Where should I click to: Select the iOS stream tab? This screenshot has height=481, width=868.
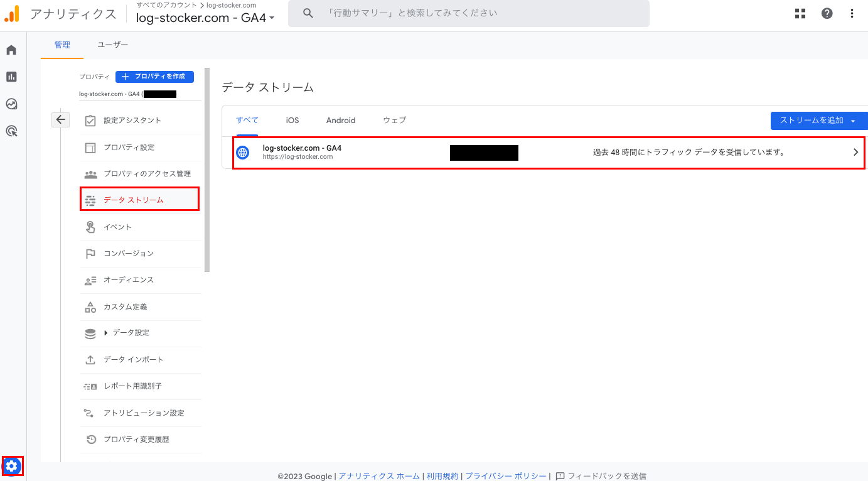pos(292,121)
